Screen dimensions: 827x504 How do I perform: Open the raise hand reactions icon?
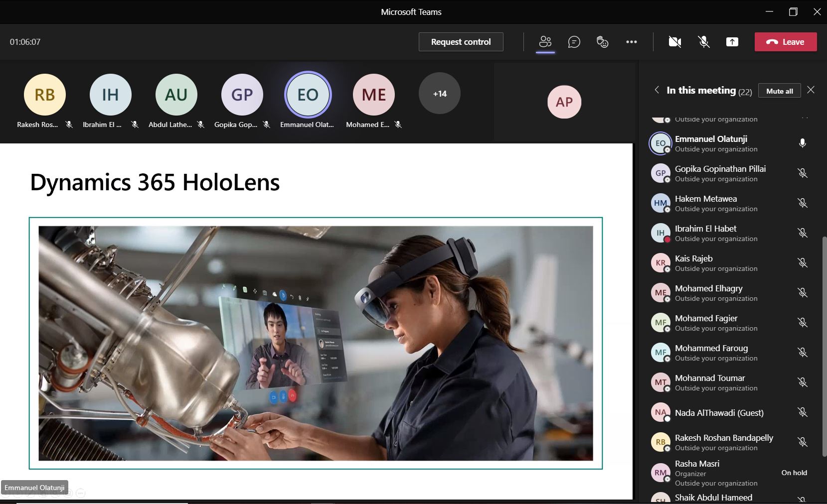tap(603, 42)
